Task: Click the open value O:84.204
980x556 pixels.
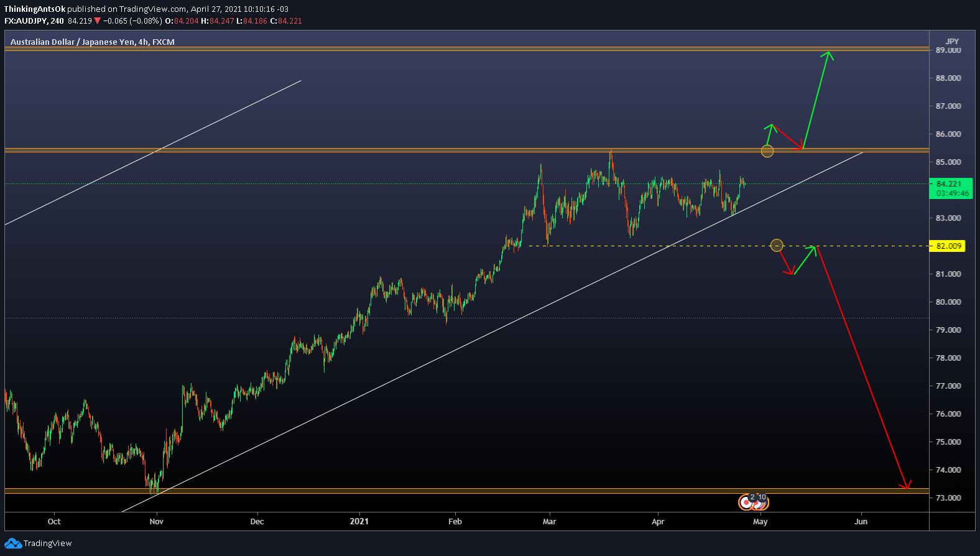Action: pyautogui.click(x=182, y=21)
